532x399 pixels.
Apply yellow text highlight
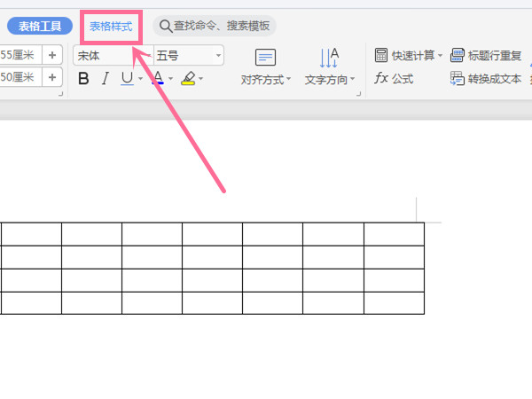(x=188, y=78)
